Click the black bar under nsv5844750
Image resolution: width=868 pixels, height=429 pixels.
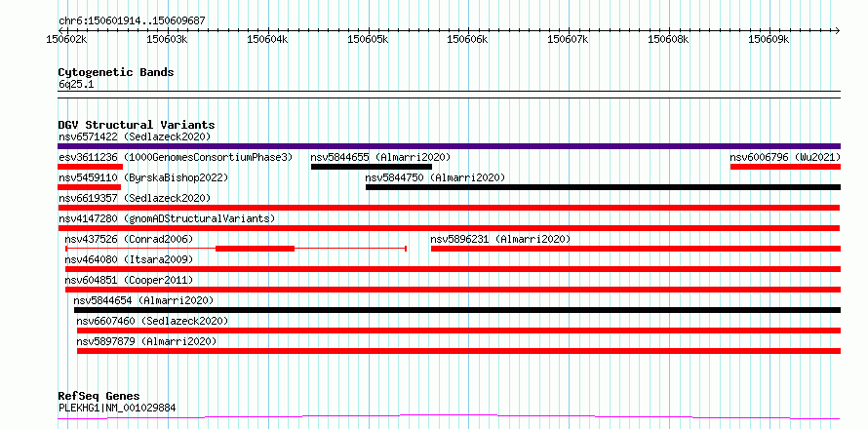(603, 187)
